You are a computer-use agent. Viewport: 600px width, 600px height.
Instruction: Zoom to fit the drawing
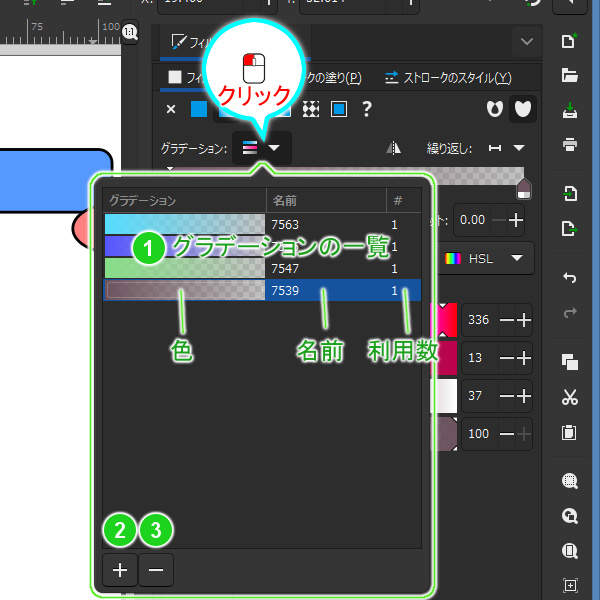pos(569,516)
